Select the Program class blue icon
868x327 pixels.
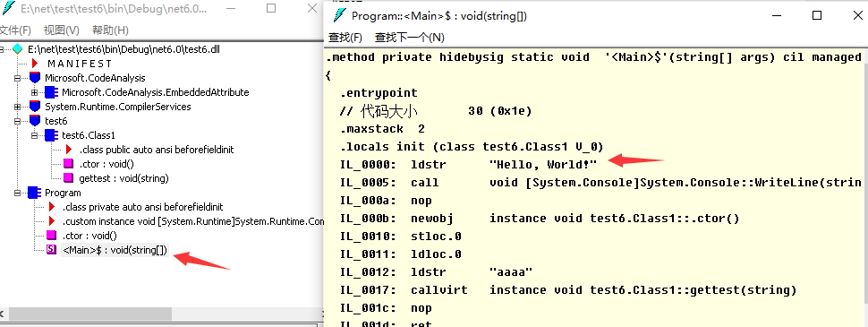click(34, 193)
